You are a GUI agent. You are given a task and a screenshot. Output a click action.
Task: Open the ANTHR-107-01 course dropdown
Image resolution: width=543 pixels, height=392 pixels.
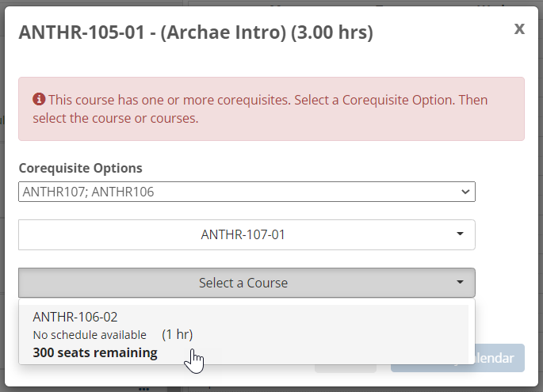click(x=247, y=234)
